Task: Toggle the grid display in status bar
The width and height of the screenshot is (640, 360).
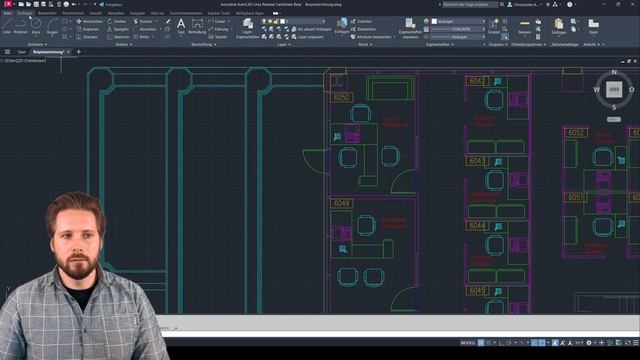Action: [x=481, y=343]
